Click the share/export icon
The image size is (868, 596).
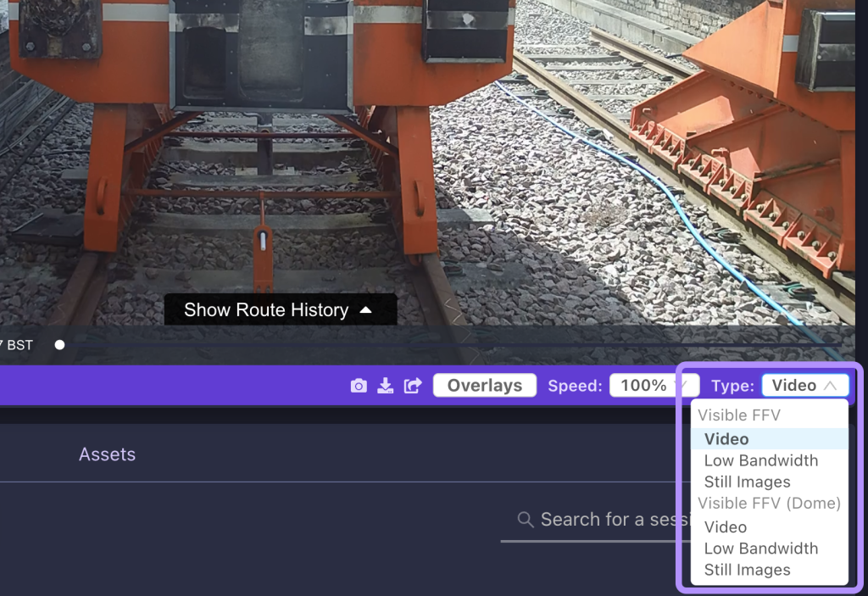tap(413, 386)
